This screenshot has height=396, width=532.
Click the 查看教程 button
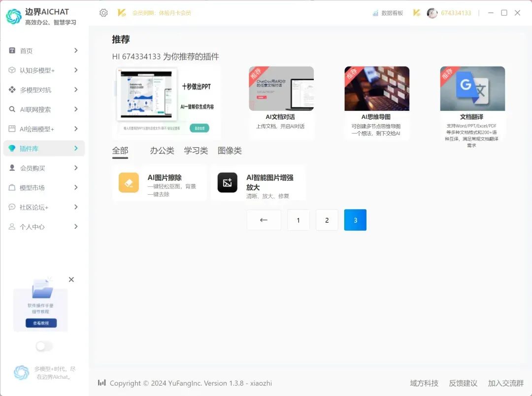click(41, 323)
